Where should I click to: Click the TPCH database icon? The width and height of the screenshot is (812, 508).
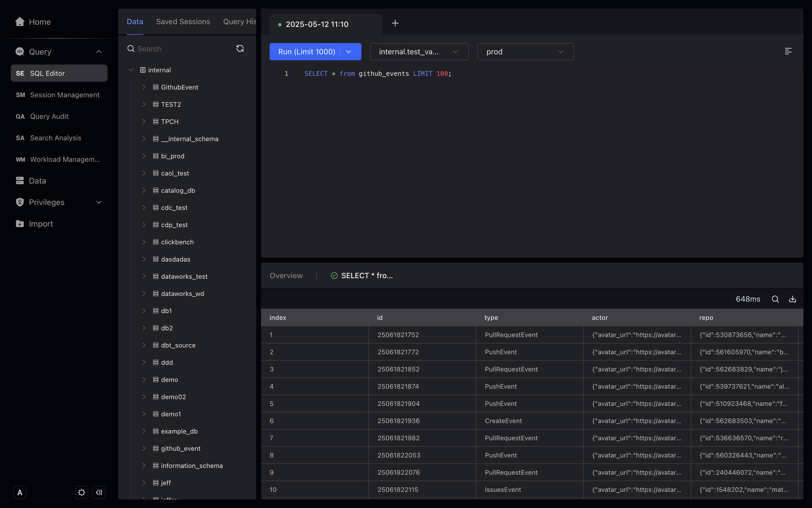(156, 121)
